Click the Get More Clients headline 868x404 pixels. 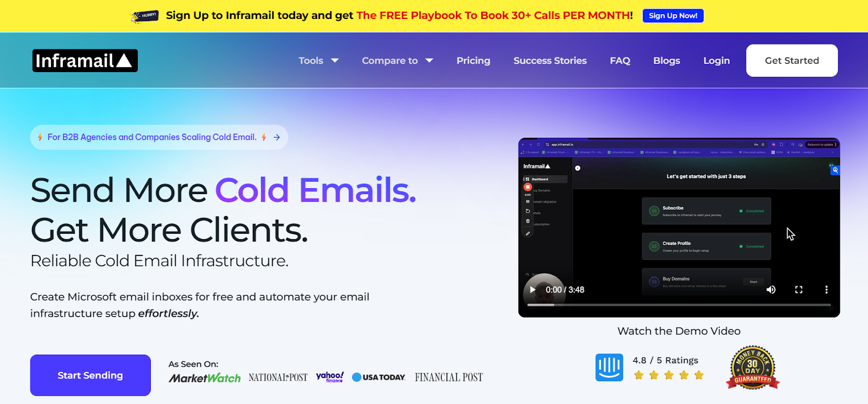169,230
